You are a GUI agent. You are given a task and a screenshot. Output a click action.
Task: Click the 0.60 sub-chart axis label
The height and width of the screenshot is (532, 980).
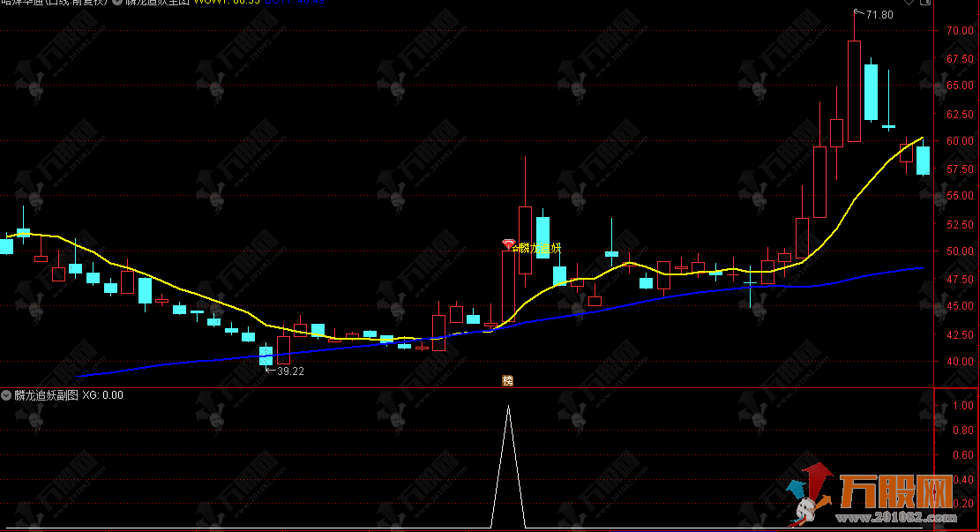tap(963, 455)
